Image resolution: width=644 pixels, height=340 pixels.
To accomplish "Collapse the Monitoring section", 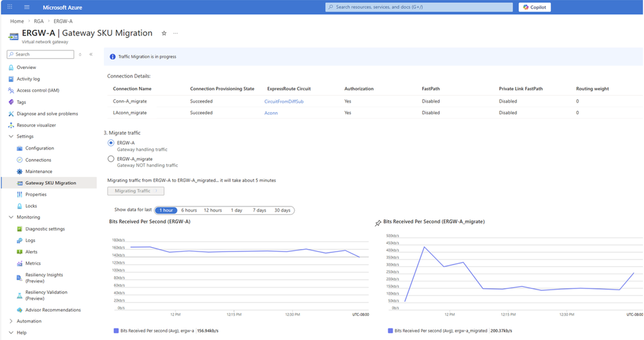I will [11, 217].
